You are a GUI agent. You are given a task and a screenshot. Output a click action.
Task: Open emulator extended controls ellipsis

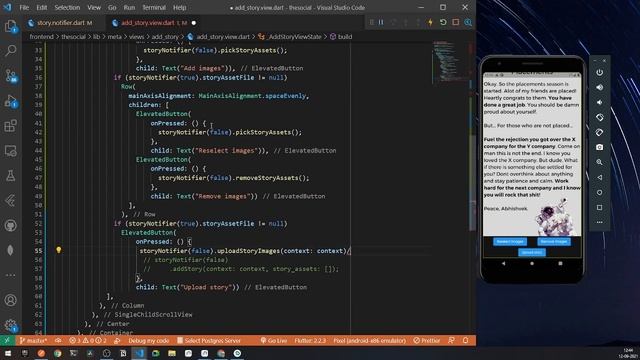coord(599,222)
